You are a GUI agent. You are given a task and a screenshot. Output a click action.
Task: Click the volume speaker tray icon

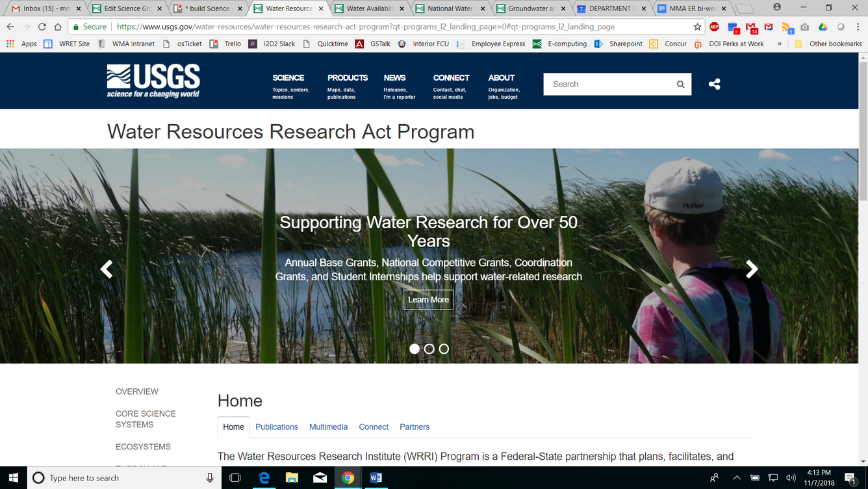point(791,478)
